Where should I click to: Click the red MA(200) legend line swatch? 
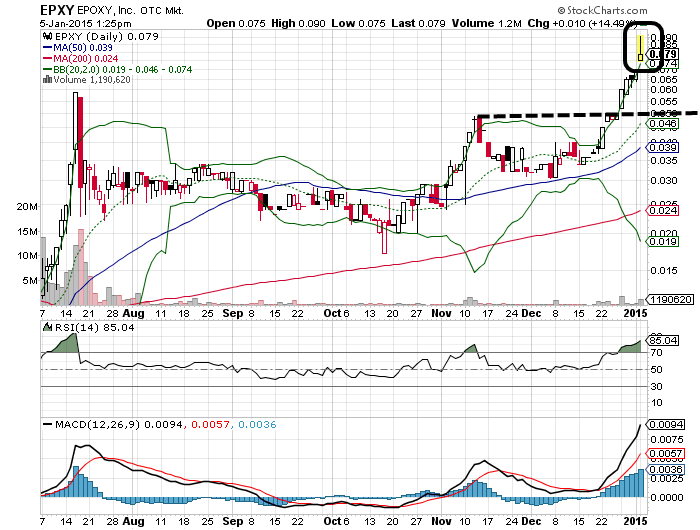pos(47,58)
